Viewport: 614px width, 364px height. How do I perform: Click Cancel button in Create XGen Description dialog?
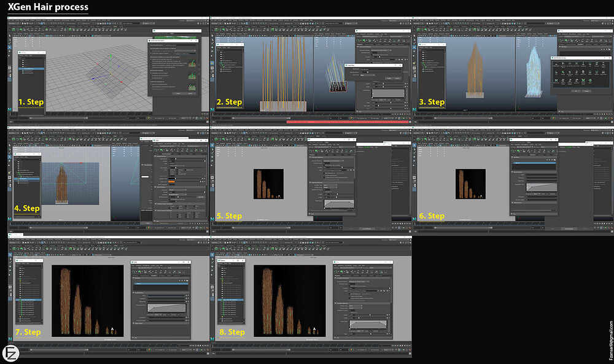click(191, 93)
